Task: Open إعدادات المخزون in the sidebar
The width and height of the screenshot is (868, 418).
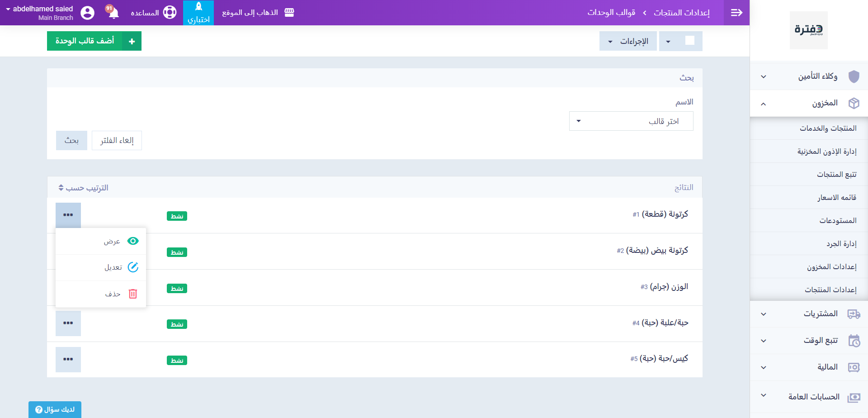Action: click(809, 266)
